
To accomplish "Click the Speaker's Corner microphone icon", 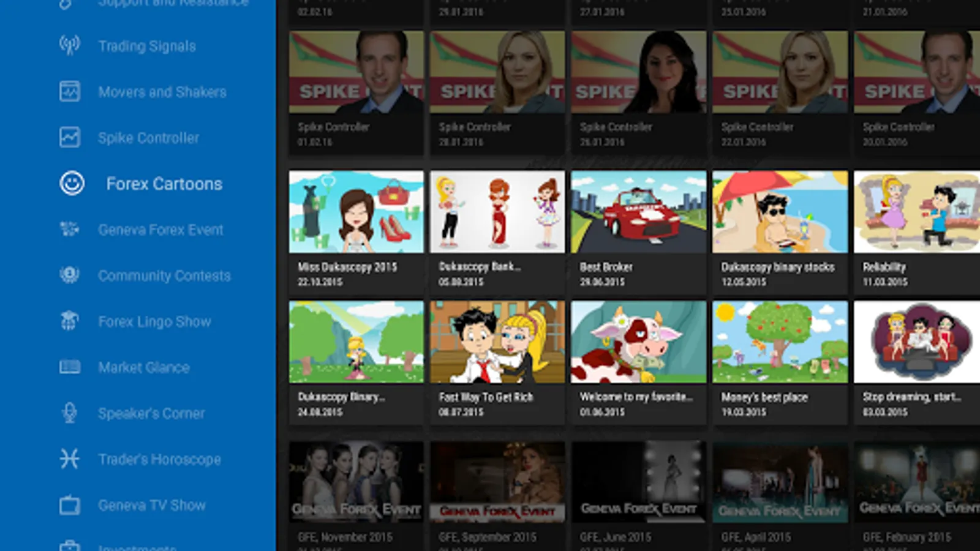I will coord(70,413).
